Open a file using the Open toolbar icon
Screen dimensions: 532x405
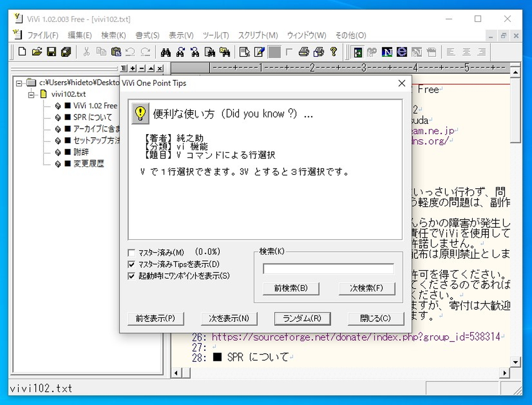(x=36, y=51)
